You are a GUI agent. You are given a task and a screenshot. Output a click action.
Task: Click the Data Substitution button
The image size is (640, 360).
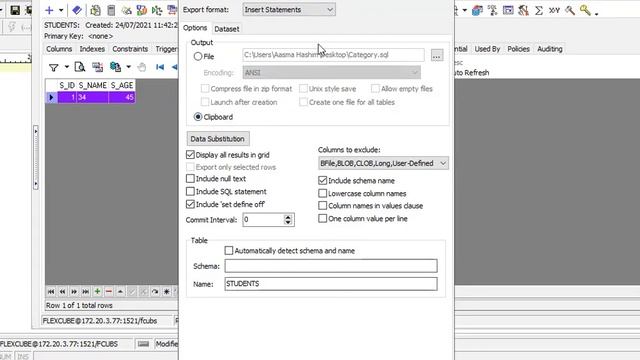click(218, 139)
